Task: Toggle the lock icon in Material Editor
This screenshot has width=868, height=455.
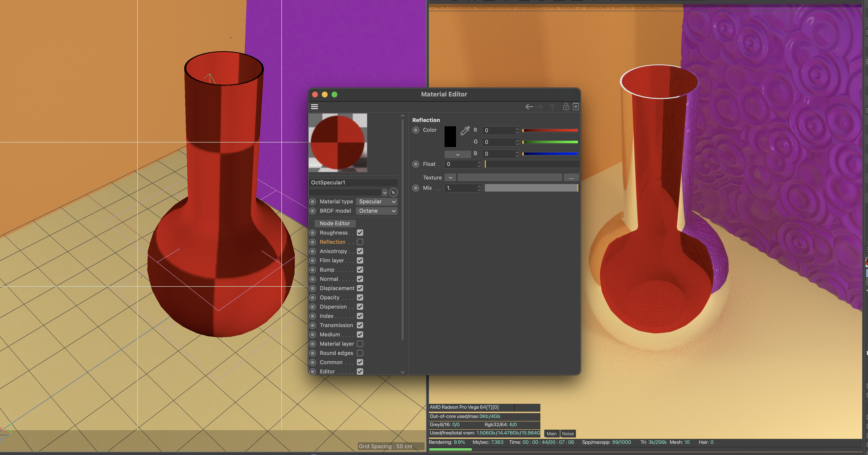Action: (x=566, y=107)
